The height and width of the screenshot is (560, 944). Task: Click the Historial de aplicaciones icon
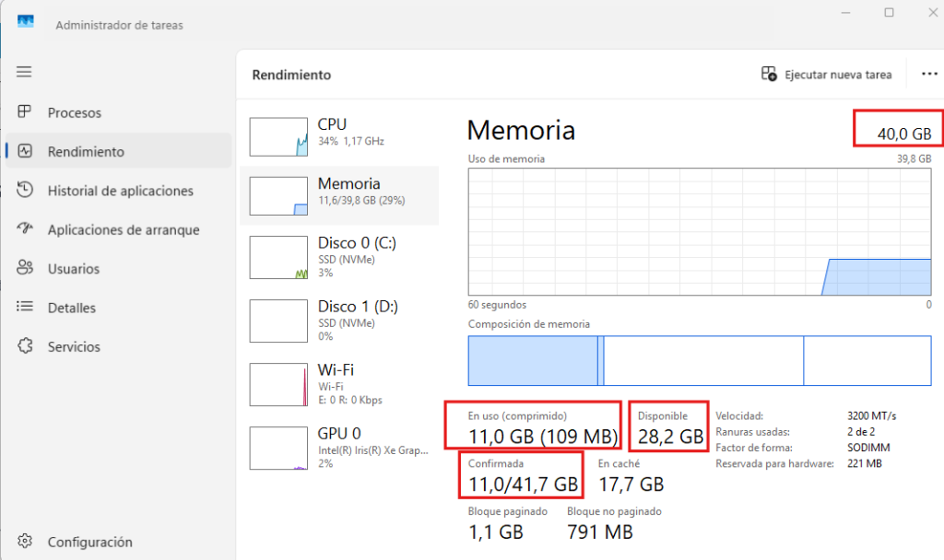pos(25,191)
